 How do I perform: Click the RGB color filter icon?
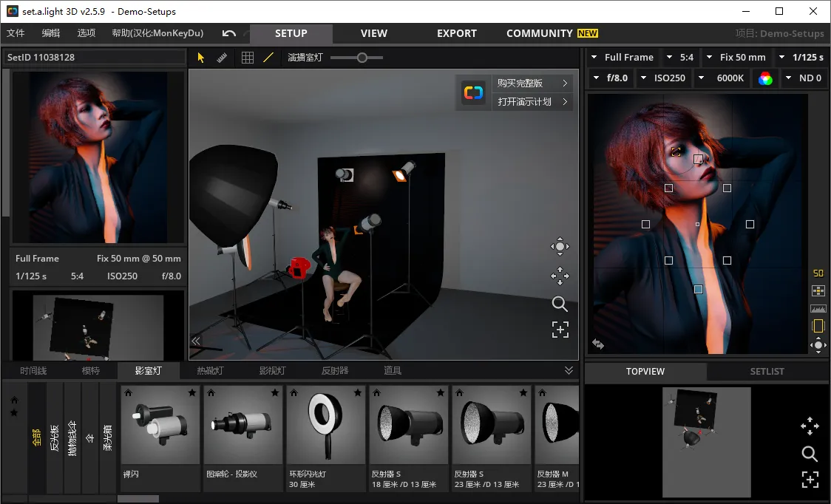pos(765,78)
